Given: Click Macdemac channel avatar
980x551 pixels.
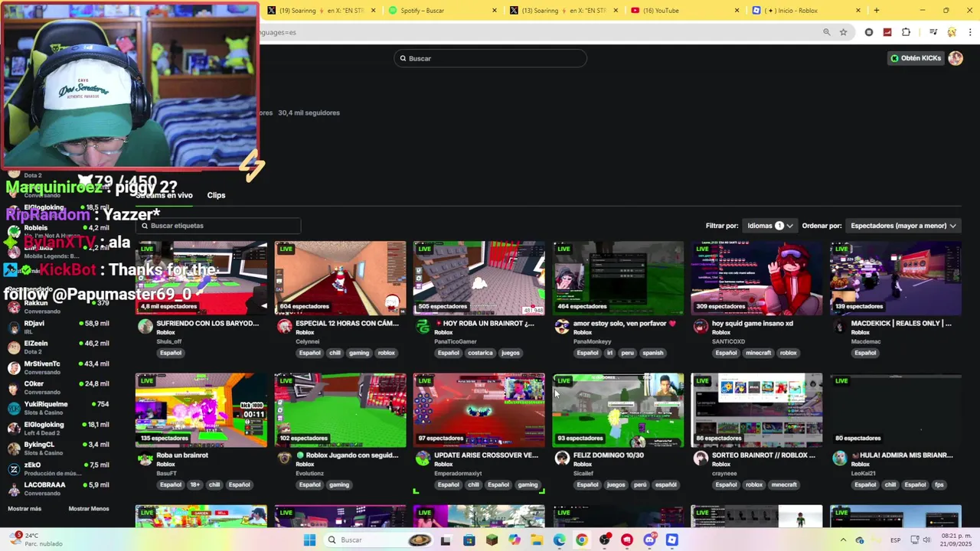Looking at the screenshot, I should (840, 327).
